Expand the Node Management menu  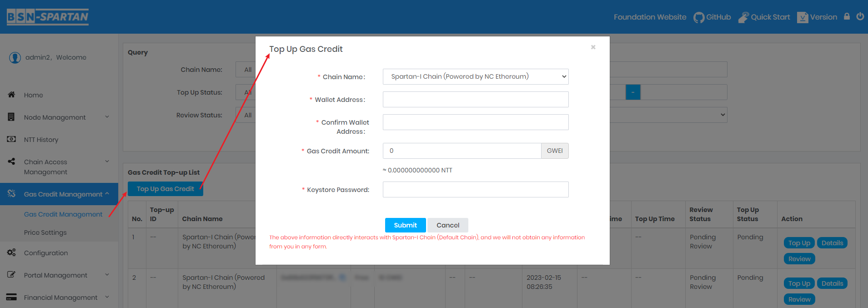(x=54, y=117)
